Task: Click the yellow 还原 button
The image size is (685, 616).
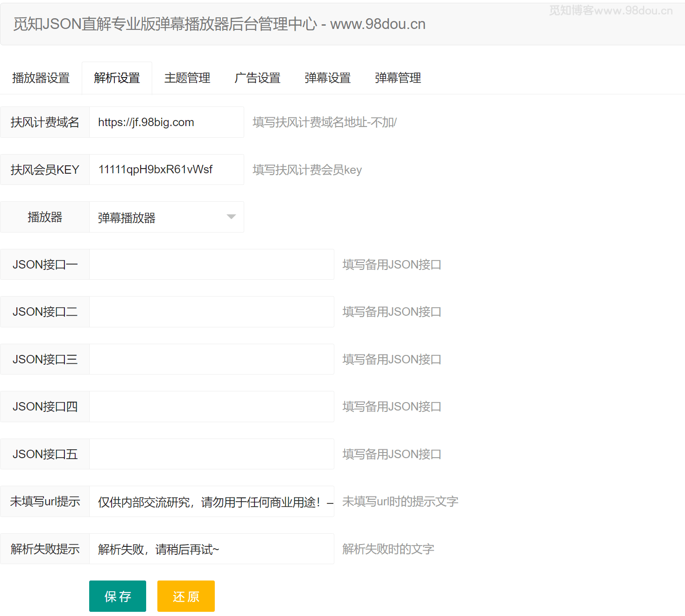Action: point(186,596)
